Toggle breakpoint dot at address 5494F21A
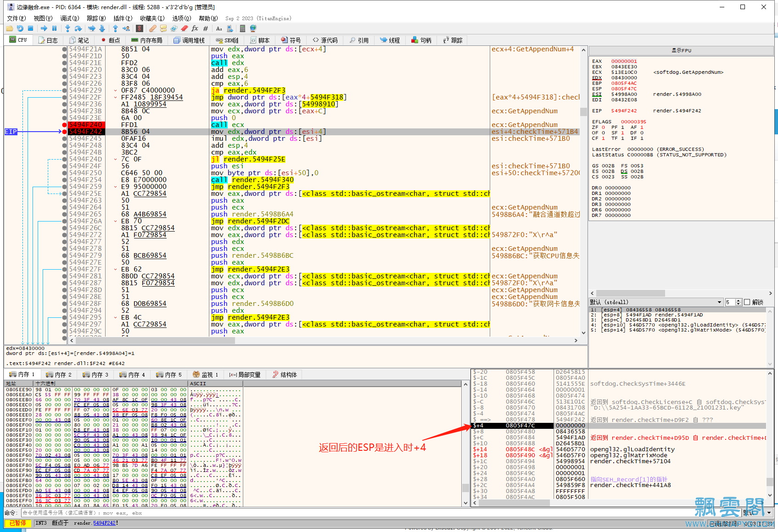 coord(64,49)
